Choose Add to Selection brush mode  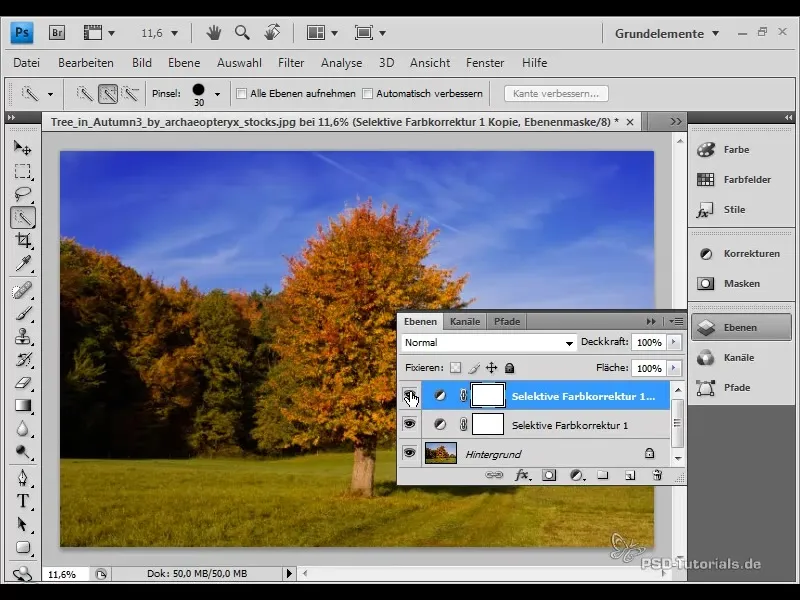(x=108, y=93)
